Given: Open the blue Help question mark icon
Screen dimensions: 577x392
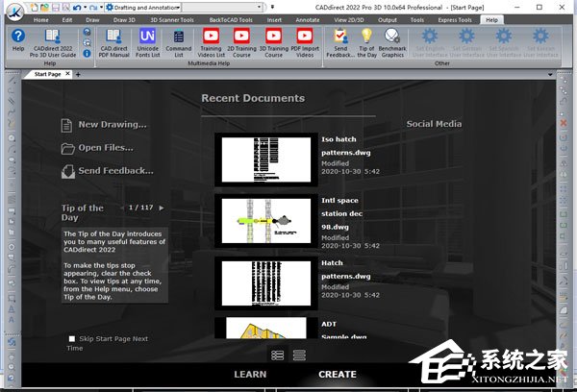Looking at the screenshot, I should point(18,37).
